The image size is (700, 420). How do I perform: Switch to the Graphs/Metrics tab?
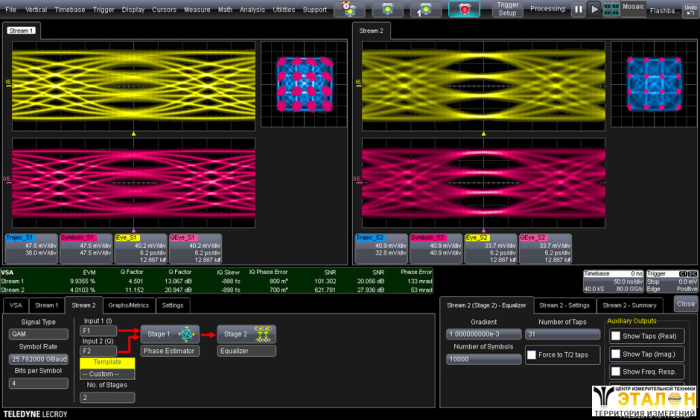pyautogui.click(x=128, y=305)
